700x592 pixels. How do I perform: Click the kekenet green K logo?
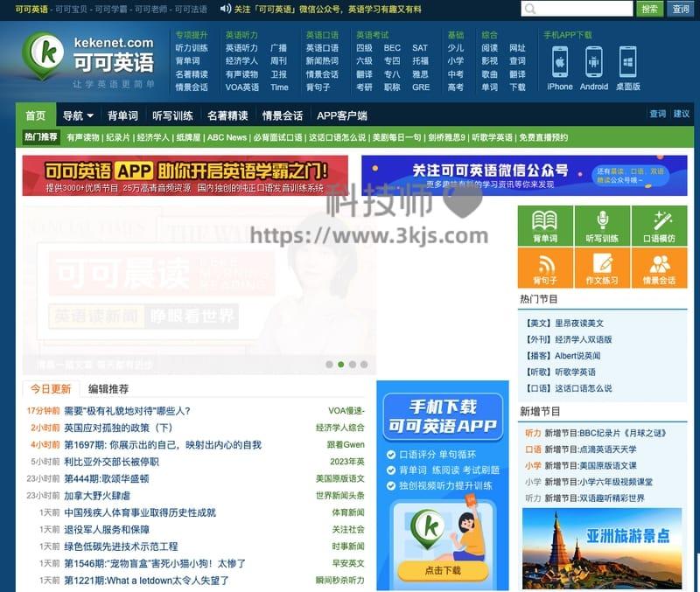[43, 55]
